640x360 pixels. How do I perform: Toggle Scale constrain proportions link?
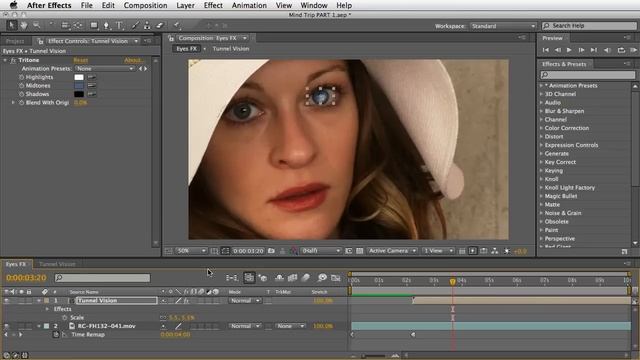click(163, 318)
